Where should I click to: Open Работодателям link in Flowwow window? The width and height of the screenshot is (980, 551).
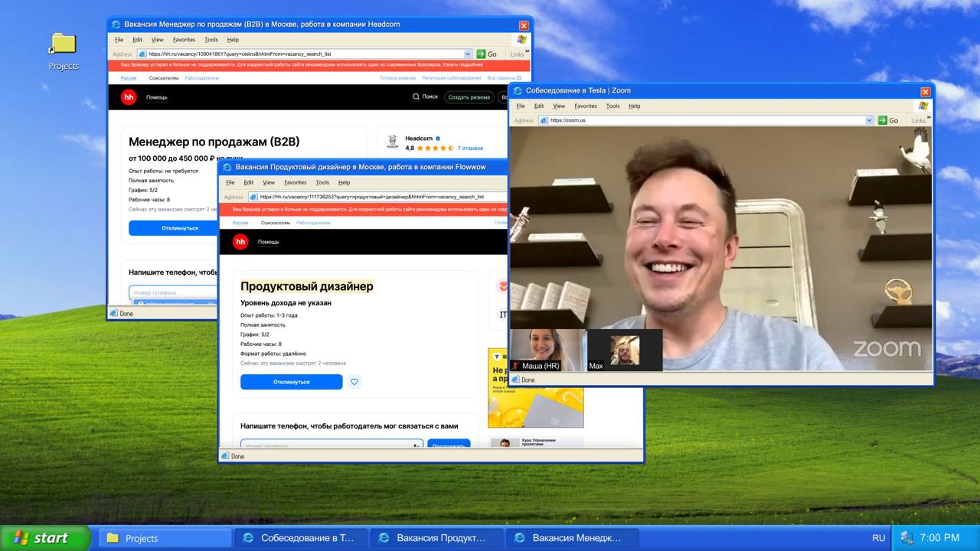[x=313, y=223]
